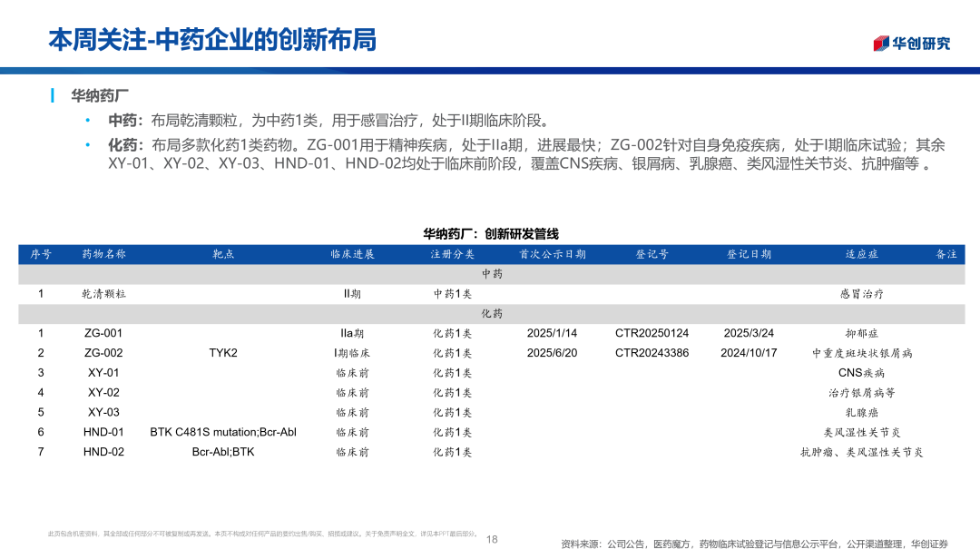Click the ZG-001 drug name cell
The height and width of the screenshot is (549, 980).
coord(103,333)
